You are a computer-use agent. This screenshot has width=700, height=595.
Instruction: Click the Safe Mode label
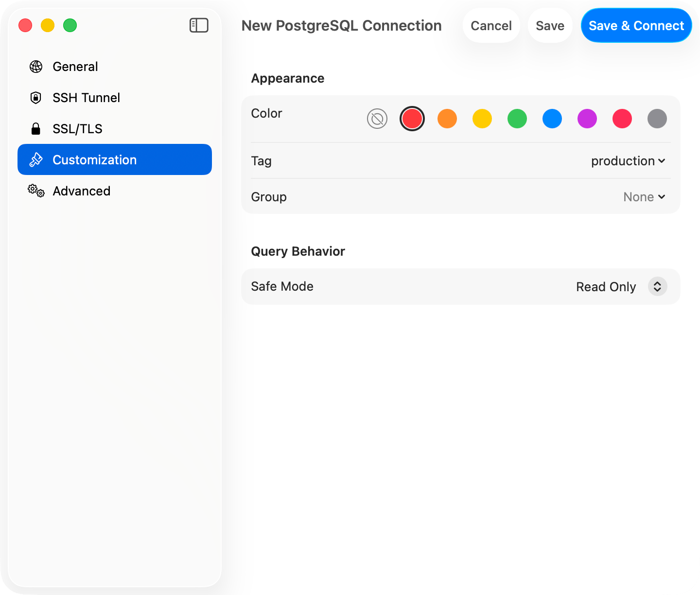pos(282,286)
